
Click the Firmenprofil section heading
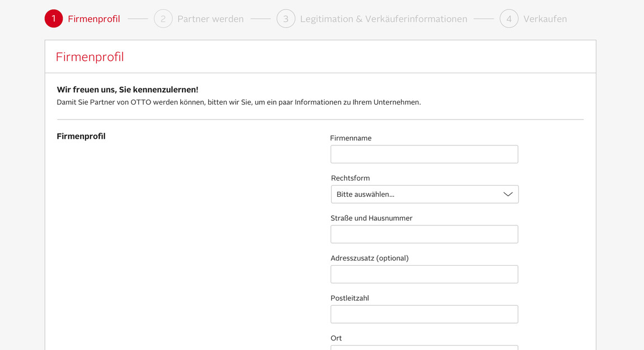click(90, 56)
